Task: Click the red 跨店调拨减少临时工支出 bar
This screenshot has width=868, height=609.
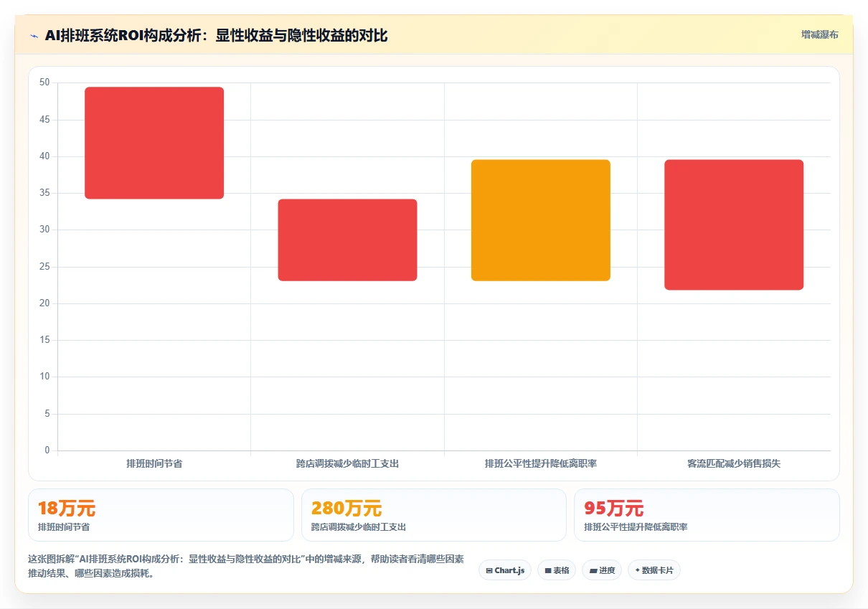Action: [x=347, y=240]
